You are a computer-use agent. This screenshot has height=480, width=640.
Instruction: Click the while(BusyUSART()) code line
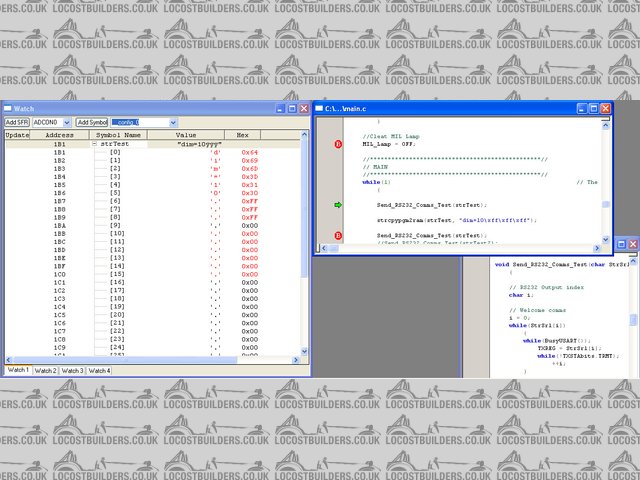(557, 341)
